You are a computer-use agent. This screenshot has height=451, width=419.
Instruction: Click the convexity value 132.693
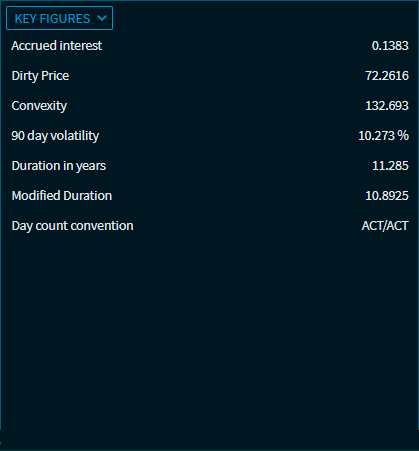coord(387,106)
